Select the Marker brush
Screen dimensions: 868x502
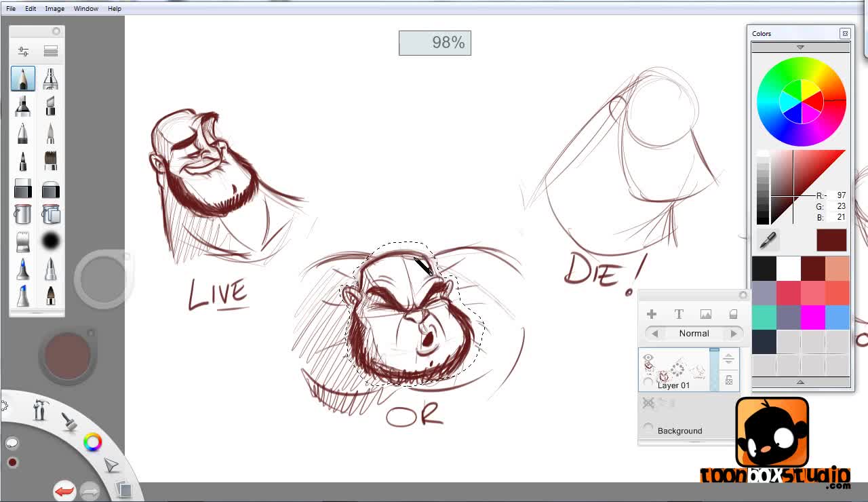tap(22, 106)
